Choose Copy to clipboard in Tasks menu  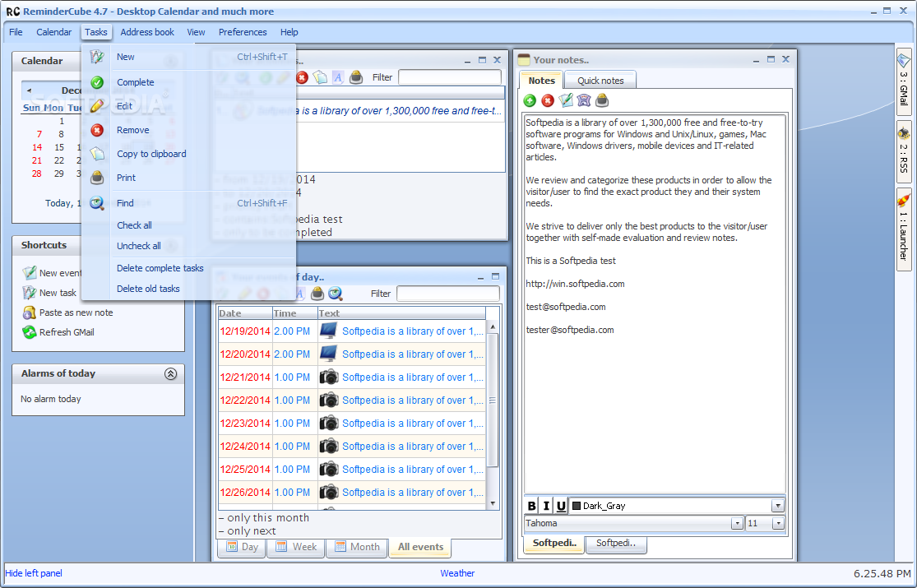(188, 154)
